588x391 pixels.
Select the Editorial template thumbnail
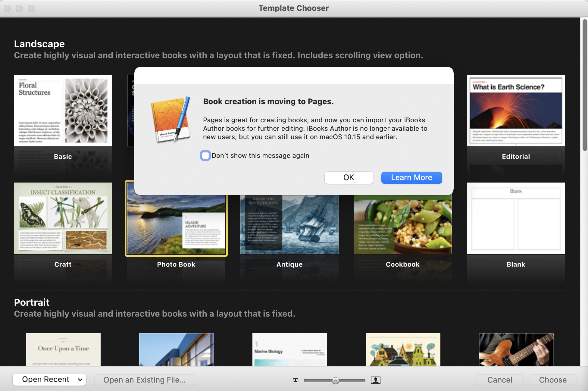tap(516, 111)
